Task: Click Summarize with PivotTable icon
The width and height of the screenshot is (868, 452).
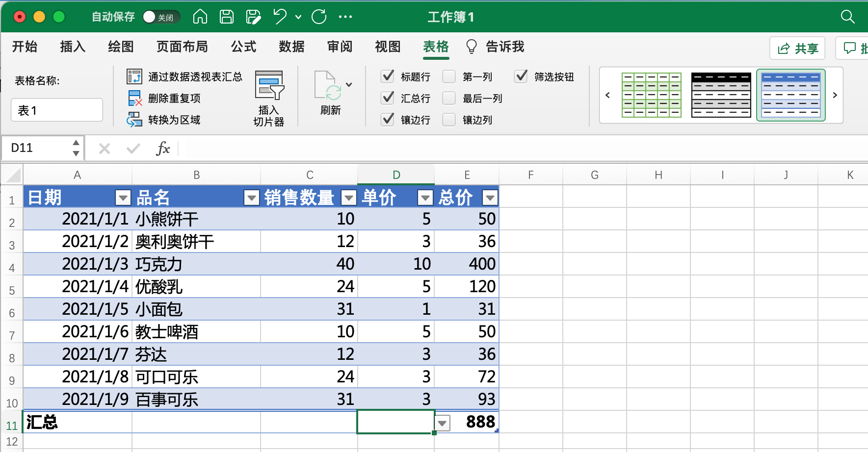Action: tap(134, 76)
